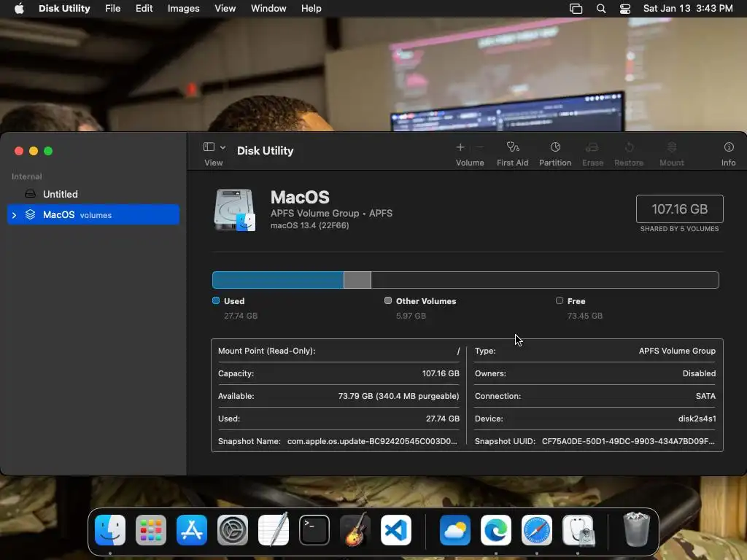This screenshot has width=747, height=560.
Task: Click the Snapshot Name value text
Action: tap(372, 441)
